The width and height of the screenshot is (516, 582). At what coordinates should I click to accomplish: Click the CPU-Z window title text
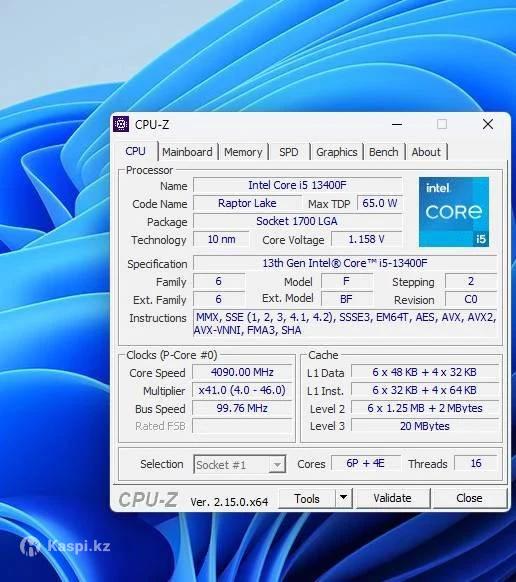point(152,125)
